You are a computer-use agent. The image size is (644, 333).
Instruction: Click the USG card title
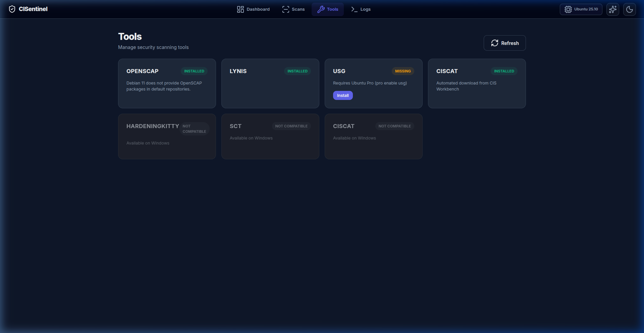pyautogui.click(x=339, y=71)
